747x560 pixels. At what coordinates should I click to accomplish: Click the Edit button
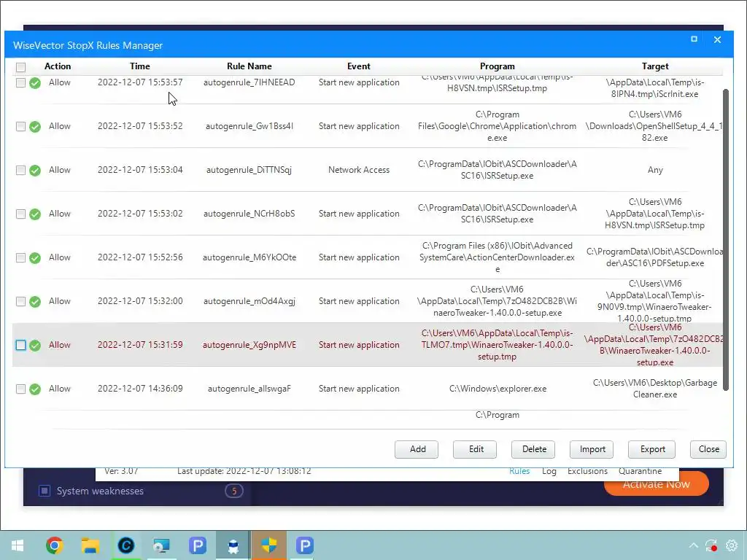click(474, 449)
